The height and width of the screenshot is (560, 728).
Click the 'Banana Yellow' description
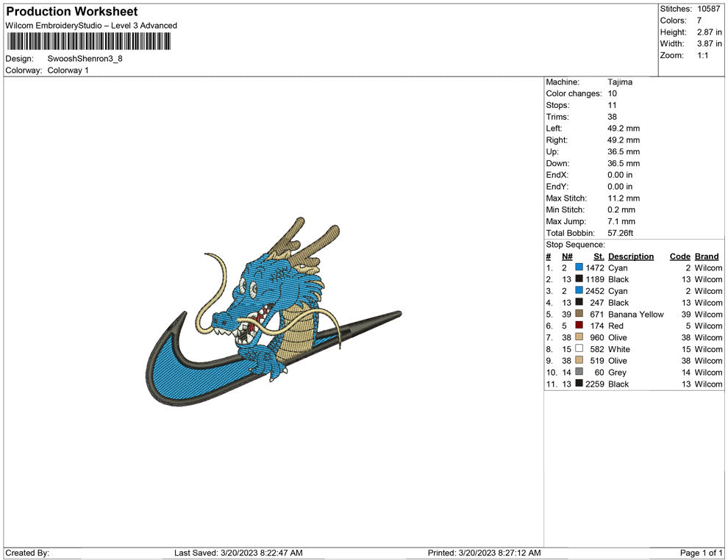click(x=635, y=314)
